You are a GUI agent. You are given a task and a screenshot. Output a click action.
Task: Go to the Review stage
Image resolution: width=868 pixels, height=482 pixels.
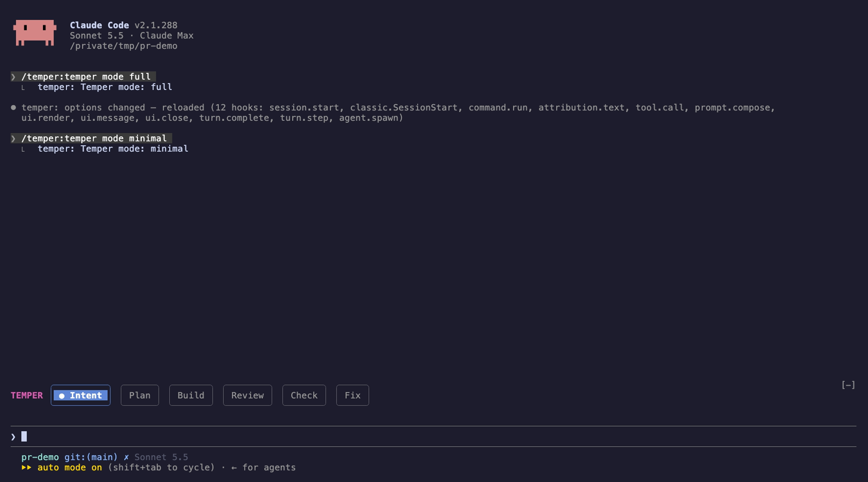pyautogui.click(x=247, y=395)
